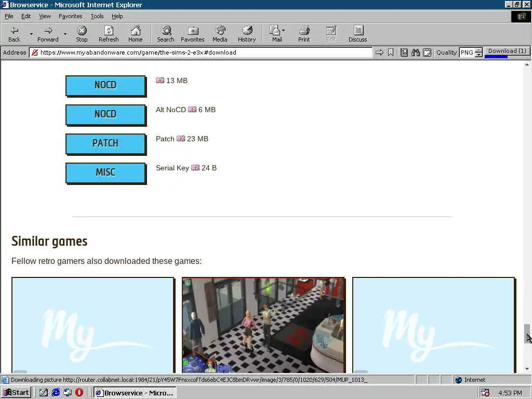Screen dimensions: 532x399
Task: Open the Tools menu
Action: click(97, 16)
